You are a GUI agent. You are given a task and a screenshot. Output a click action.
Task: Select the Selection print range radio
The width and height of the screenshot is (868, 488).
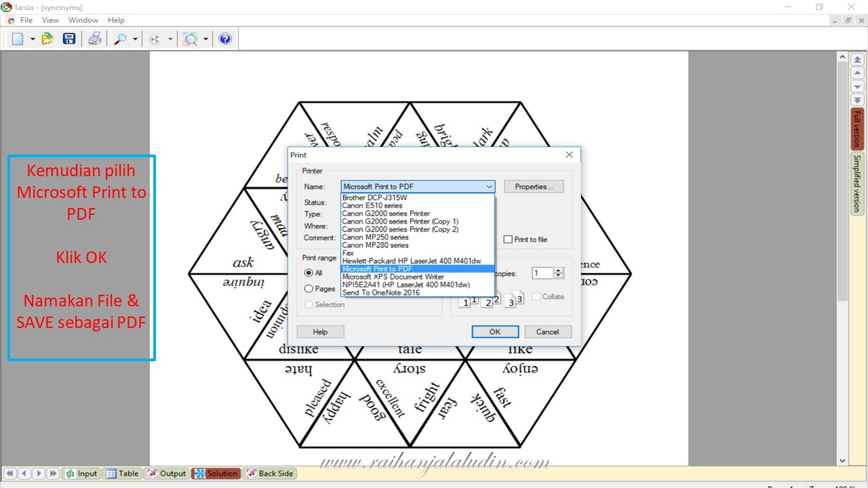coord(309,304)
